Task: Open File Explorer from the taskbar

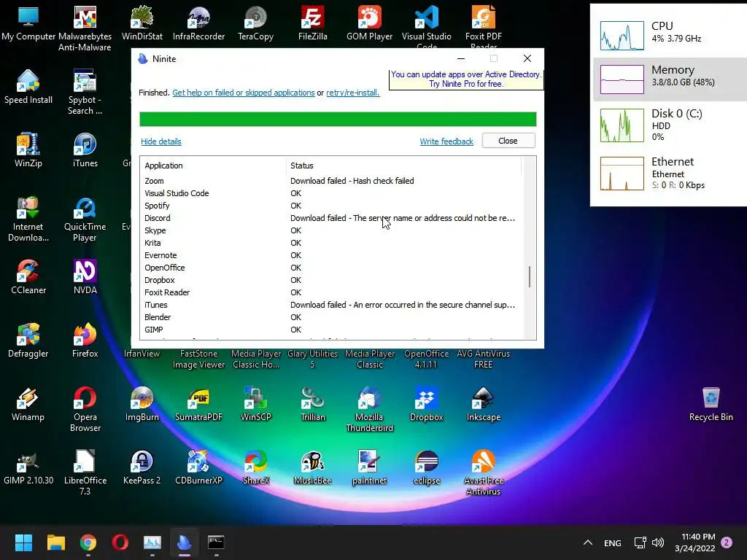Action: click(55, 542)
